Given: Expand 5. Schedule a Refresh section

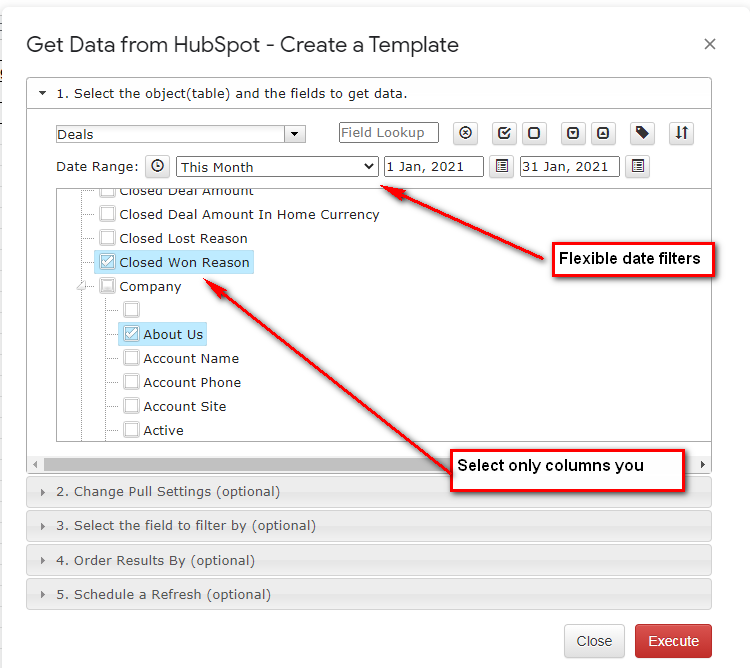Looking at the screenshot, I should coord(369,594).
